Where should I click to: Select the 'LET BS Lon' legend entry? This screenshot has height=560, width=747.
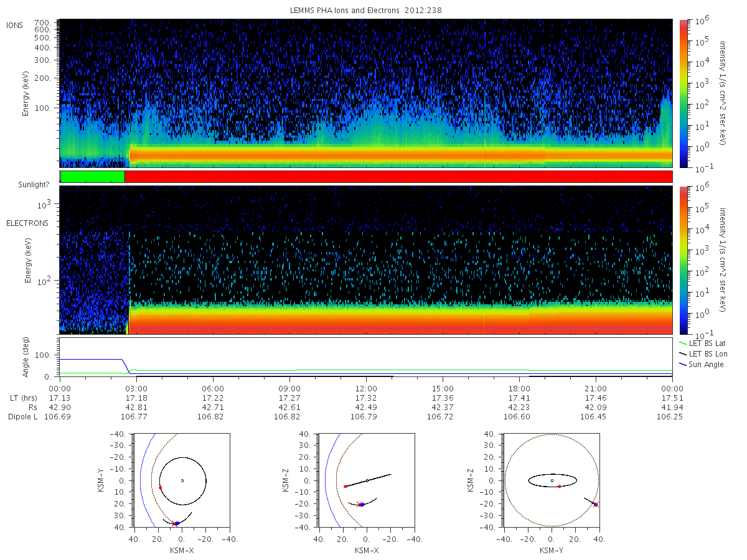point(703,353)
